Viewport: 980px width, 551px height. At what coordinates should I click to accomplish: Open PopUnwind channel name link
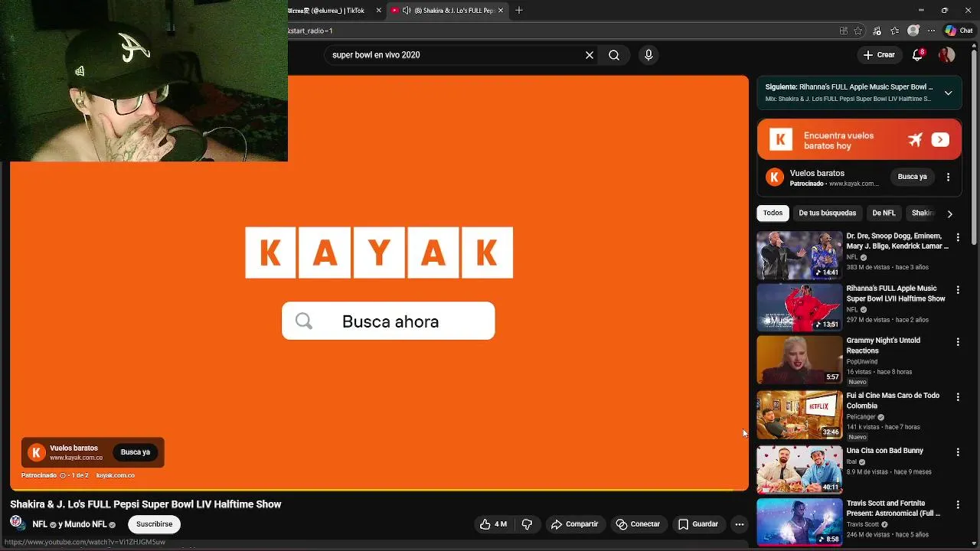pyautogui.click(x=862, y=361)
